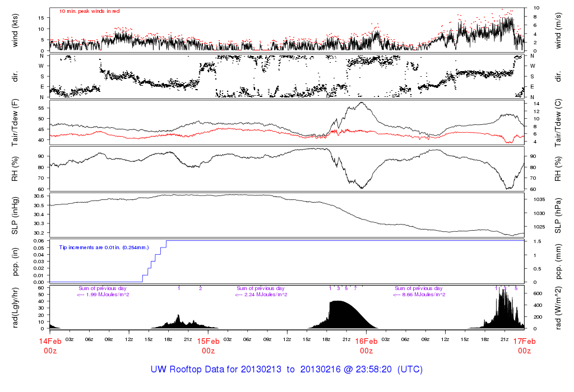This screenshot has height=392, width=574.
Task: Click the 2.24 MJoules/m^2 daily sum text
Action: pyautogui.click(x=261, y=295)
